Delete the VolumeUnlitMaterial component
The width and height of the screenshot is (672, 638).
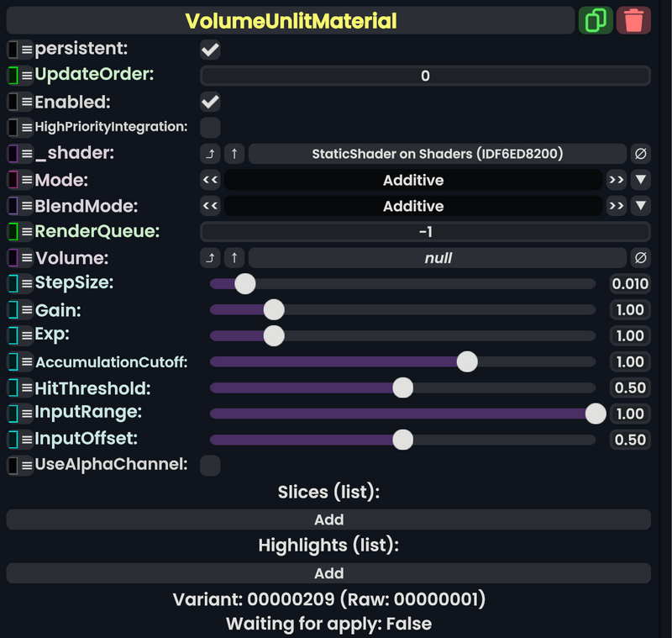click(634, 19)
